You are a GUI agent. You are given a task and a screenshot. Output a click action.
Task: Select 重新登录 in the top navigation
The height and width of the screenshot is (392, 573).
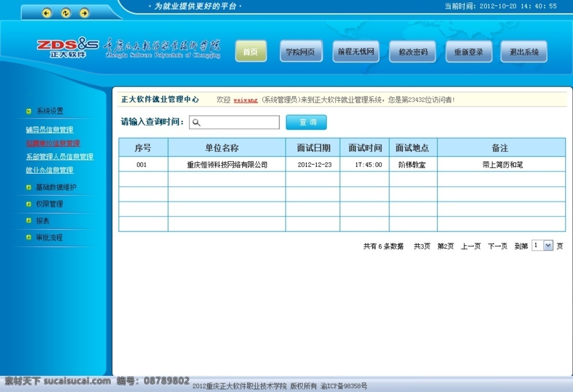468,52
